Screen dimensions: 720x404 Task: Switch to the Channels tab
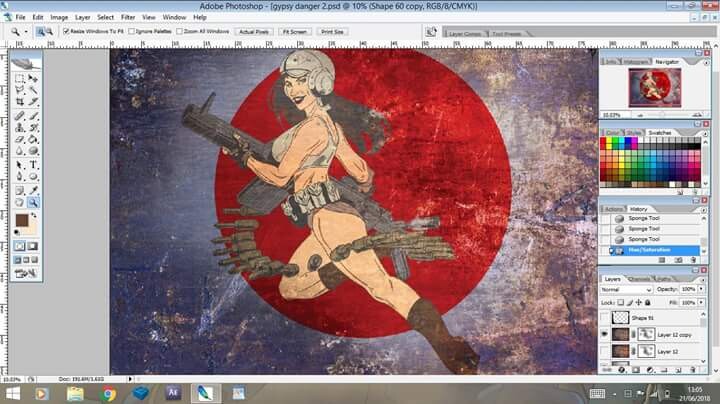point(639,279)
